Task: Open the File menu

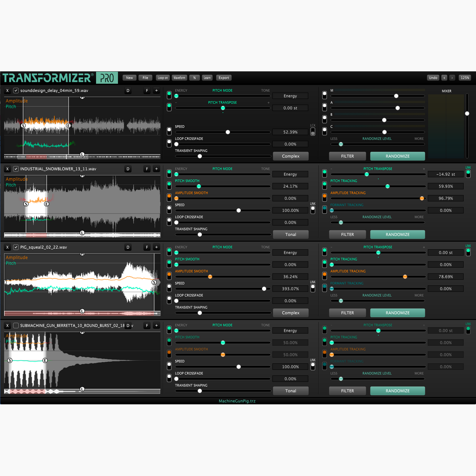Action: click(x=145, y=78)
